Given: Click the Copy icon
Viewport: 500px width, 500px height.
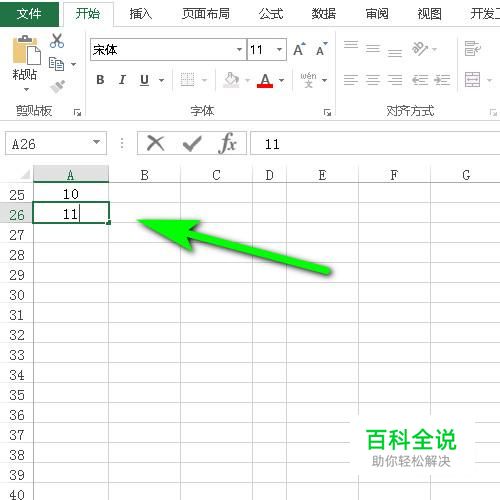Looking at the screenshot, I should pyautogui.click(x=56, y=64).
